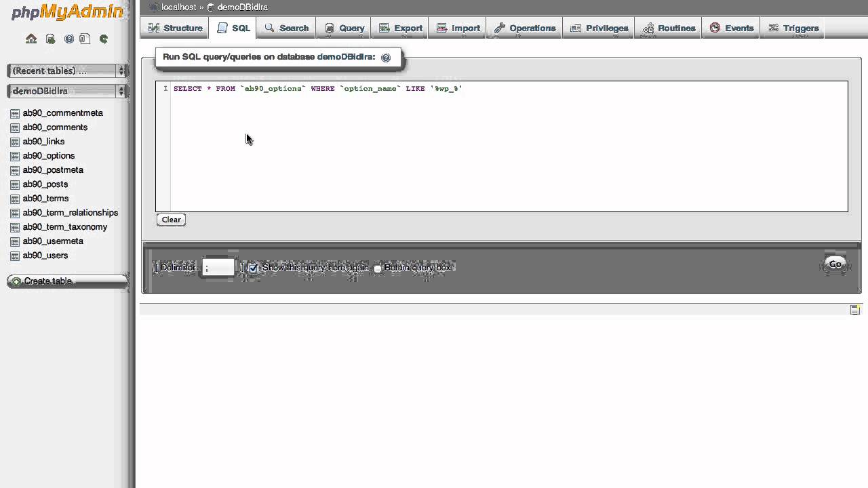This screenshot has width=868, height=488.
Task: Switch to the Events tab
Action: [732, 28]
